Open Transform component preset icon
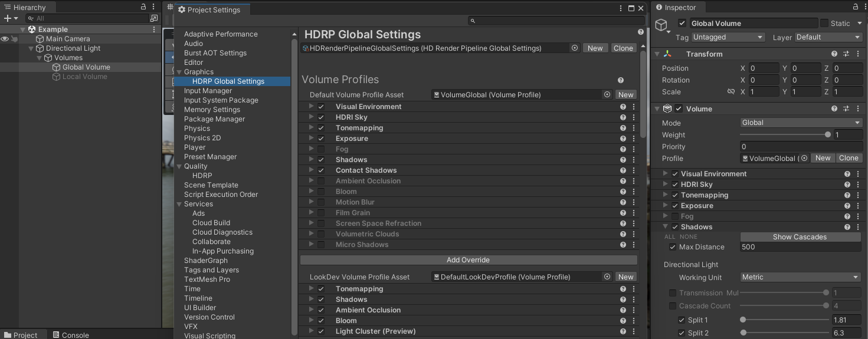868x339 pixels. pyautogui.click(x=846, y=54)
